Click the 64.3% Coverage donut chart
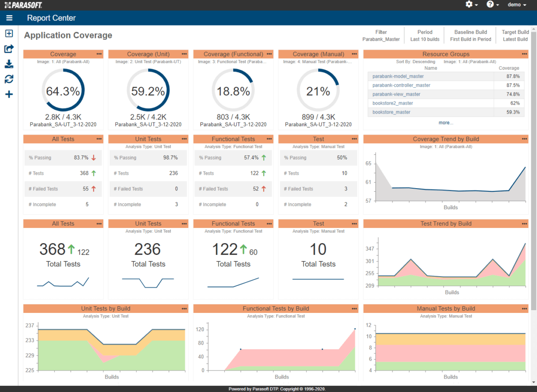The width and height of the screenshot is (537, 392). [x=63, y=90]
